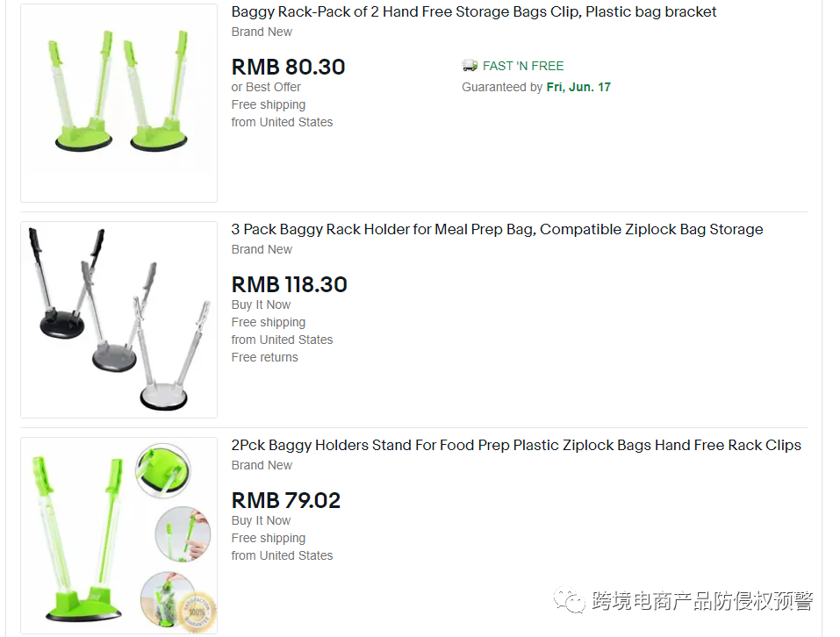840x637 pixels.
Task: Click the Fri, Jun. 17 guaranteed date
Action: click(x=578, y=87)
